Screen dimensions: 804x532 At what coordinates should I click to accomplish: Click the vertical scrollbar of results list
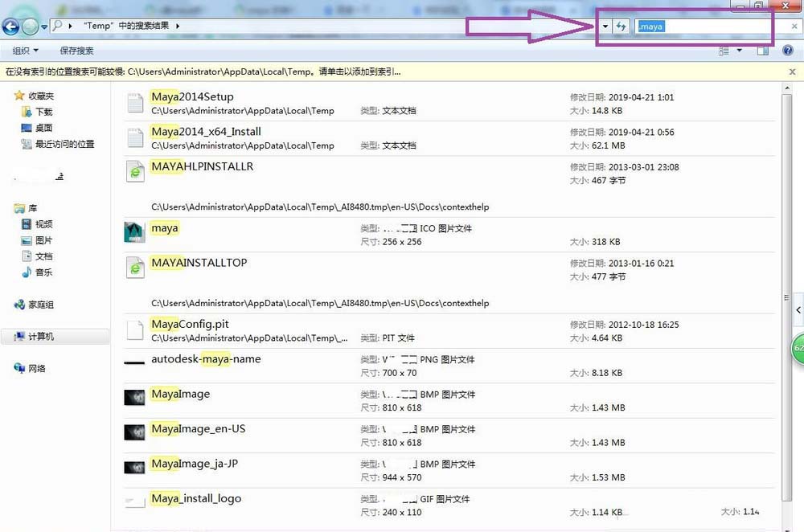(787, 297)
